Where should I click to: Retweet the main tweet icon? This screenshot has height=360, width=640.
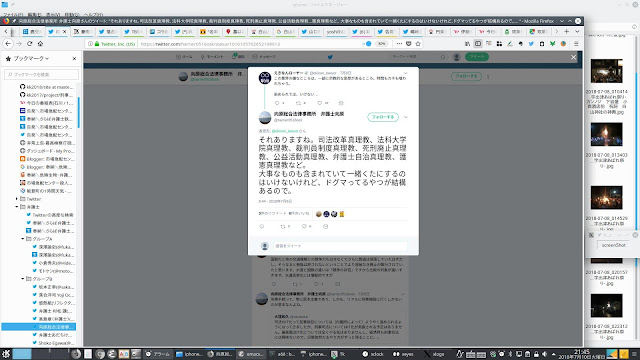[x=283, y=226]
